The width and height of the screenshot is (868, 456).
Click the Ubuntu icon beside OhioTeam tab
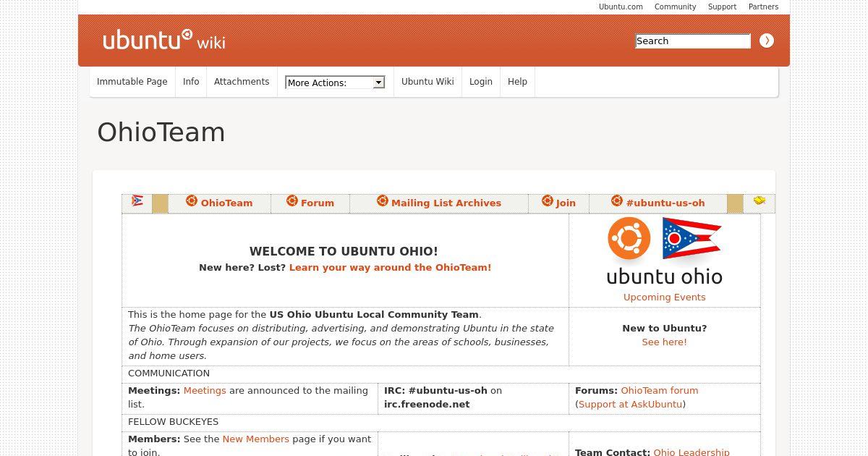(192, 200)
